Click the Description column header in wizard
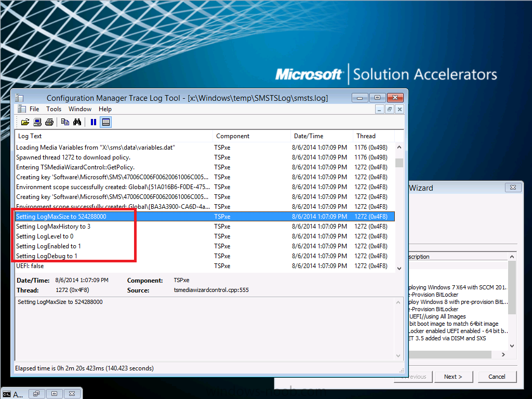 point(458,257)
